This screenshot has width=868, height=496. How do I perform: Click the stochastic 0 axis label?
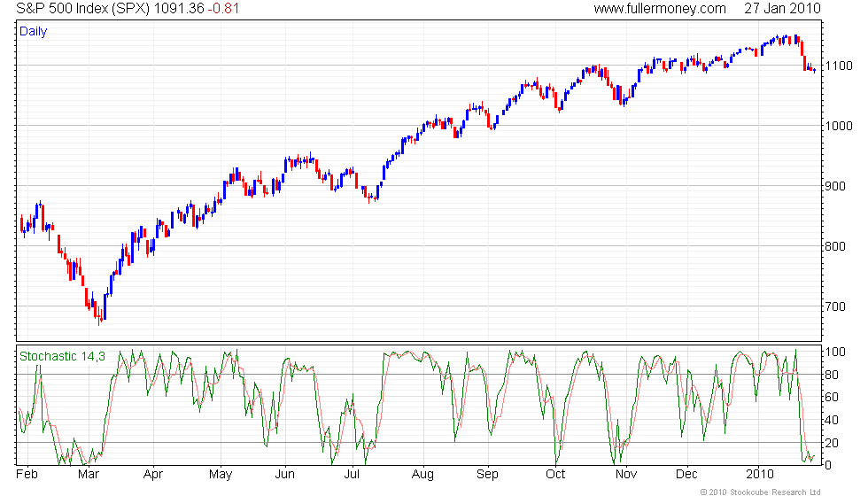[x=828, y=465]
